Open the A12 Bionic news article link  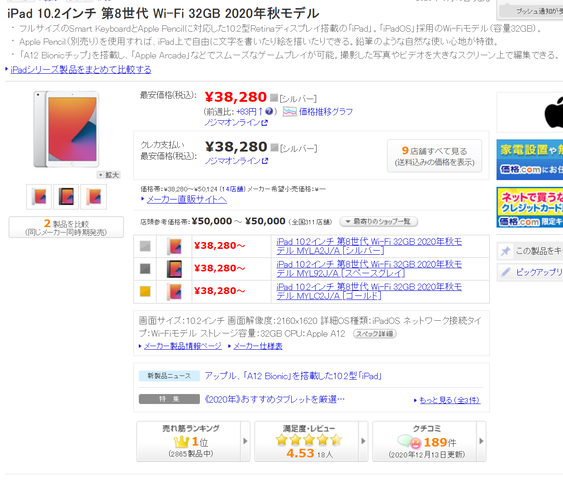pos(293,376)
